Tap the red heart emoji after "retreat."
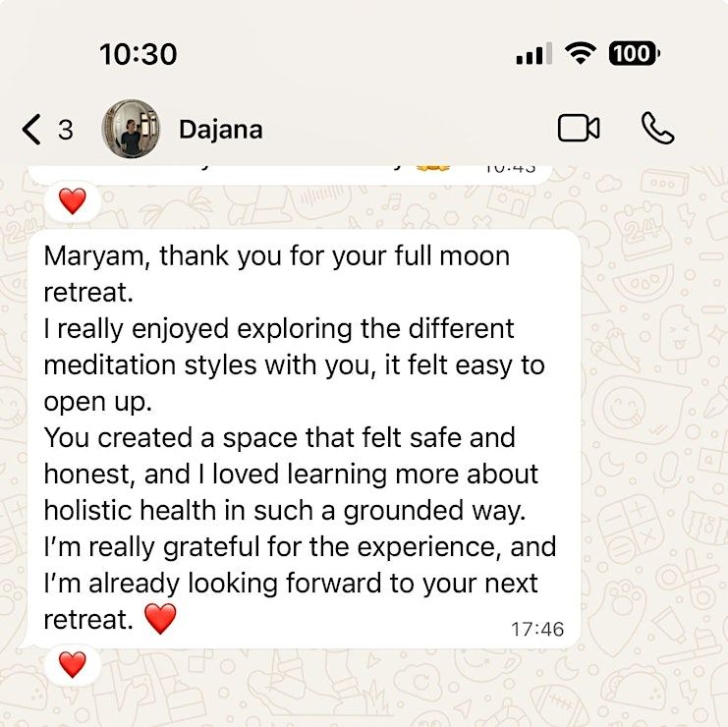Screen dimensions: 728x727 (160, 619)
